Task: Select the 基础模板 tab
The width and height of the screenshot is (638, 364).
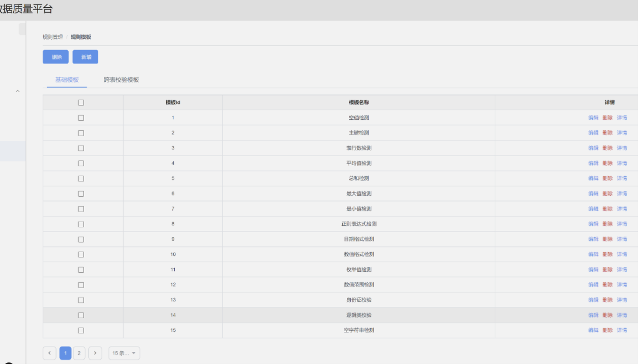Action: click(x=67, y=80)
